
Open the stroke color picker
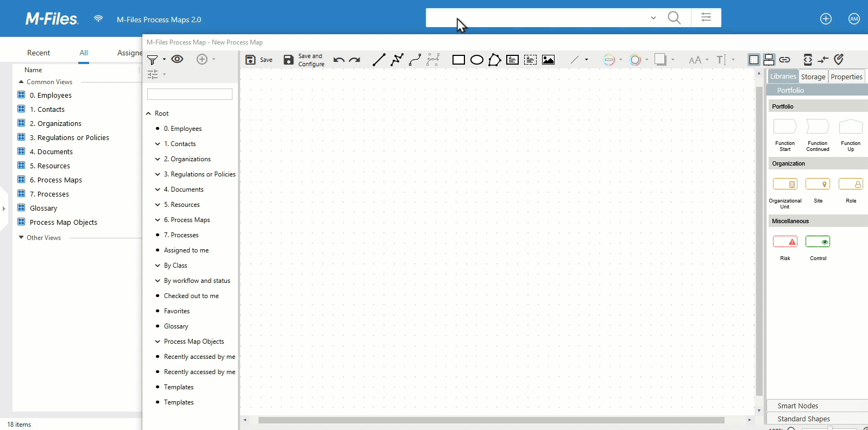pos(609,60)
